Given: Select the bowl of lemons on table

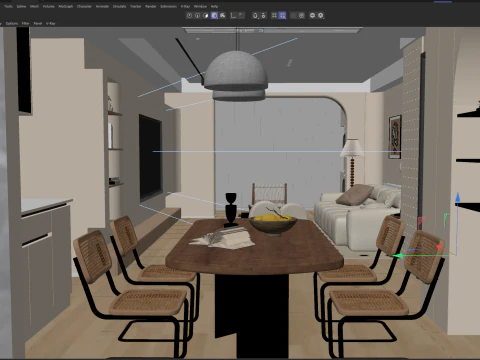Looking at the screenshot, I should click(273, 224).
